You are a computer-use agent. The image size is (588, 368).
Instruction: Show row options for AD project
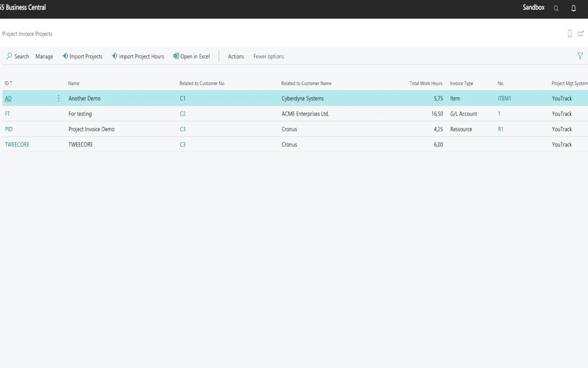(58, 98)
